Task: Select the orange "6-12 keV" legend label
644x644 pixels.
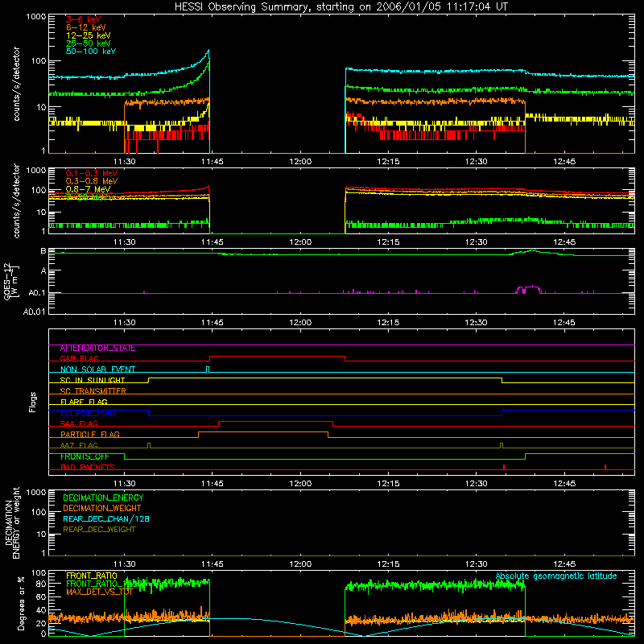Action: click(86, 27)
